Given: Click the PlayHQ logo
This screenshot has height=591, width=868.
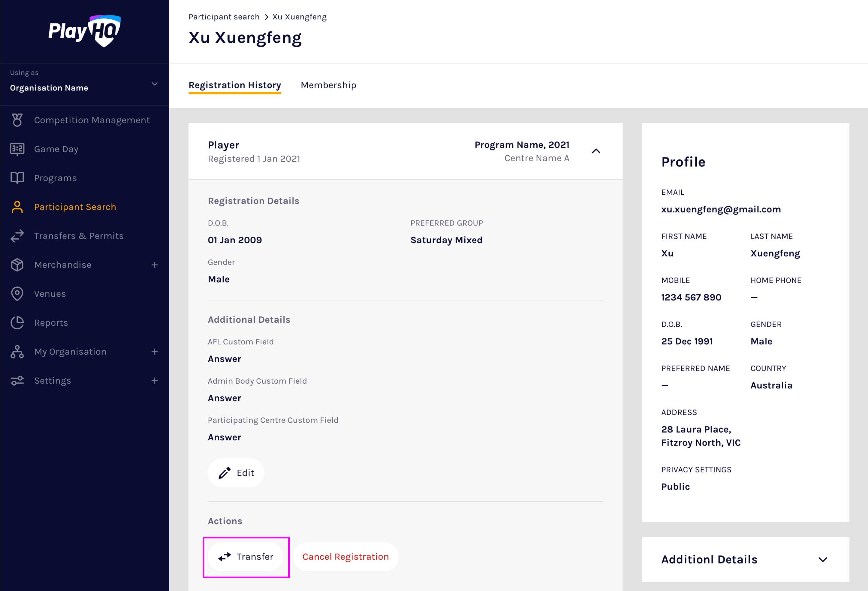Looking at the screenshot, I should point(84,31).
